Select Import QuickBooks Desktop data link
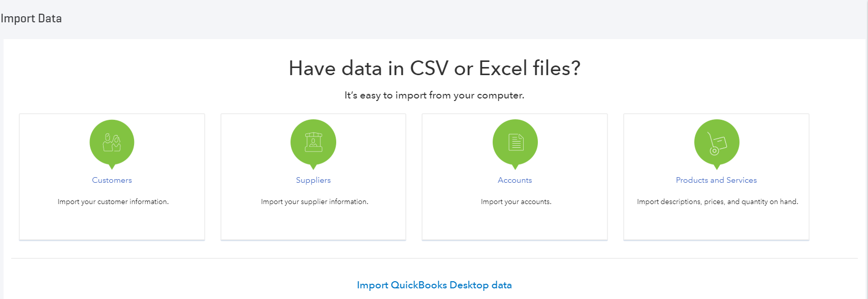The height and width of the screenshot is (299, 868). coord(434,285)
